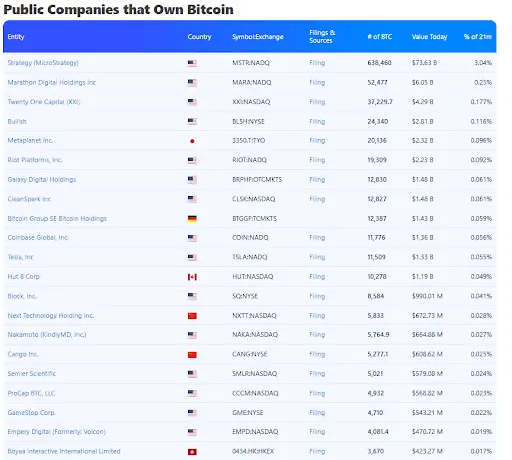Click Next Technology Holding Inc. link
This screenshot has height=460, width=512.
[x=51, y=315]
